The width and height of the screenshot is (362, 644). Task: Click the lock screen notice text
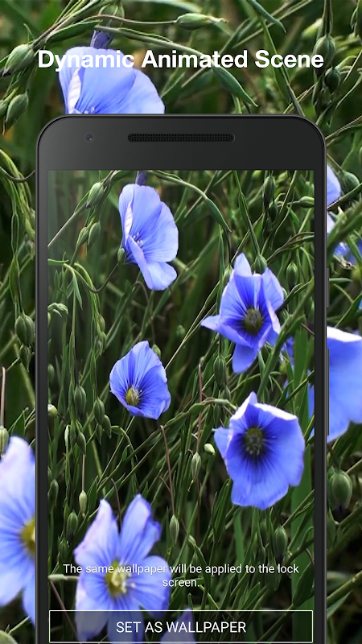tap(181, 575)
